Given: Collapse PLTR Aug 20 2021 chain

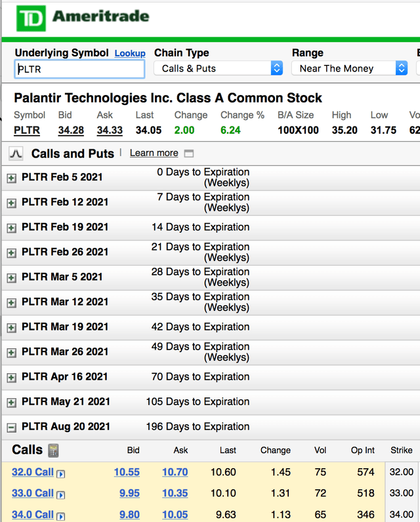Looking at the screenshot, I should point(11,428).
